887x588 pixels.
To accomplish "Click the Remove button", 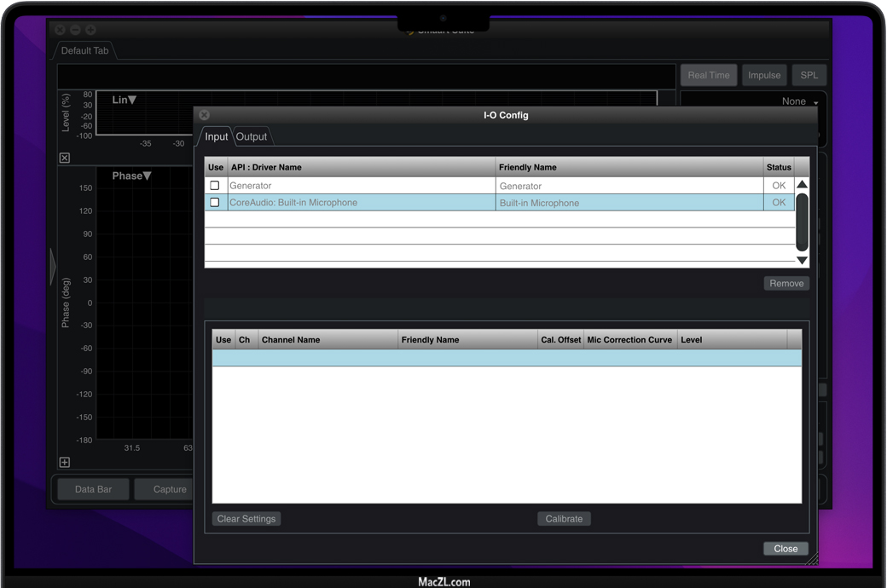I will click(786, 284).
